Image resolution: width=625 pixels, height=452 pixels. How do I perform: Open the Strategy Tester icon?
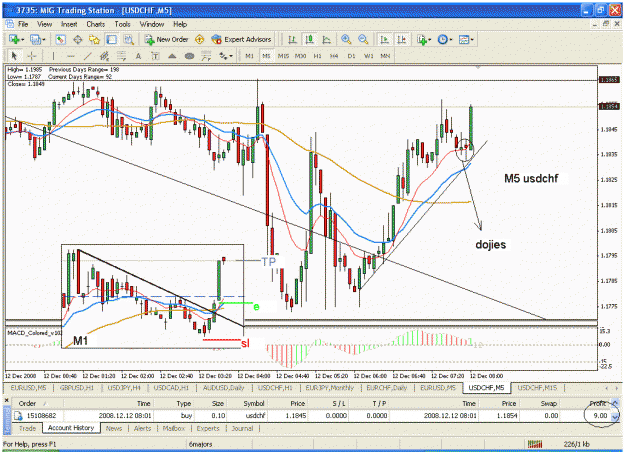point(128,39)
